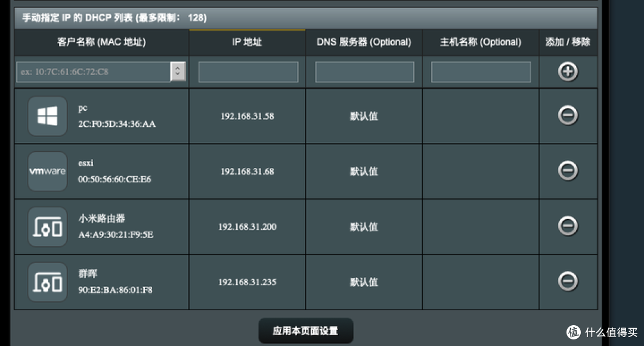Click the esxi client name
Screen dimensions: 644x346
(x=86, y=163)
